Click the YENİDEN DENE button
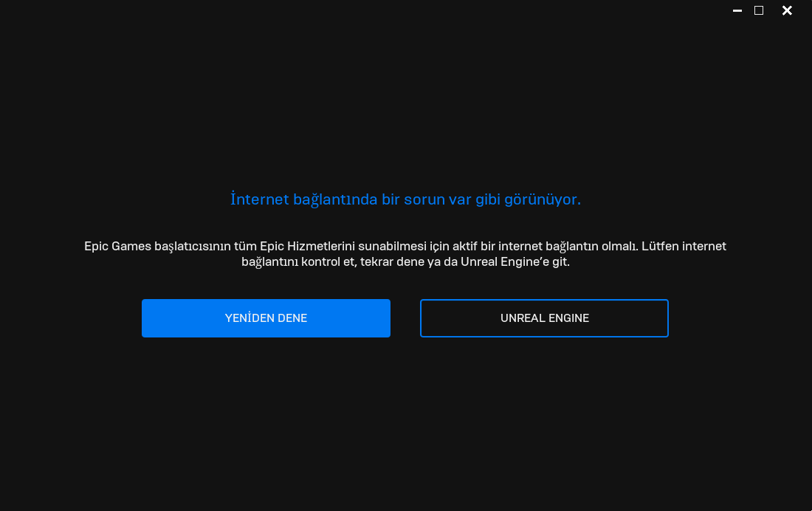812x511 pixels. 266,318
